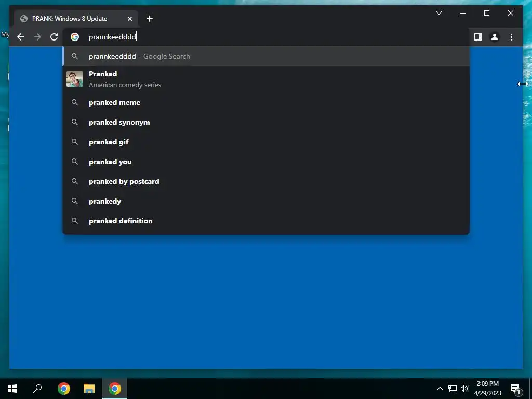This screenshot has height=399, width=532.
Task: Click the Pranked series thumbnail image
Action: click(75, 79)
